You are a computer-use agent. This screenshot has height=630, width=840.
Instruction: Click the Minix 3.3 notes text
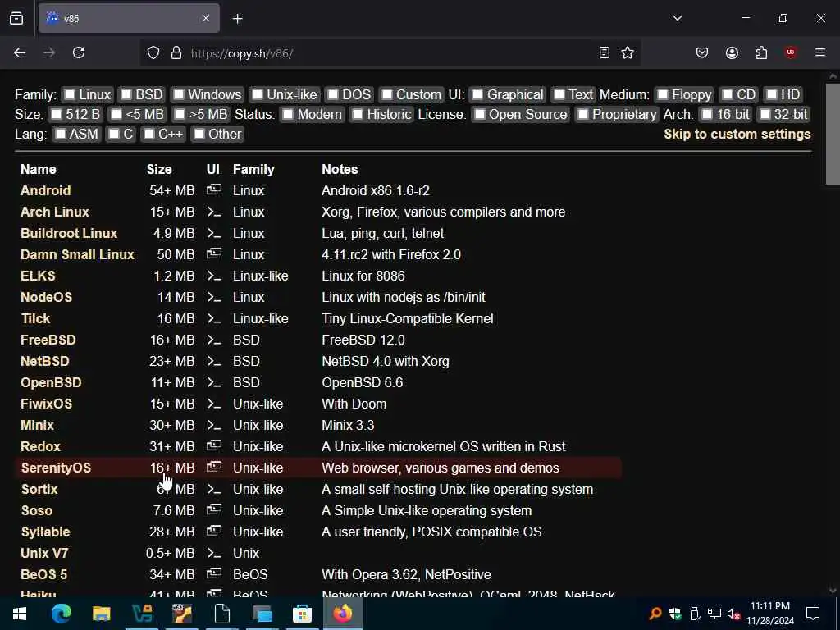[348, 426]
